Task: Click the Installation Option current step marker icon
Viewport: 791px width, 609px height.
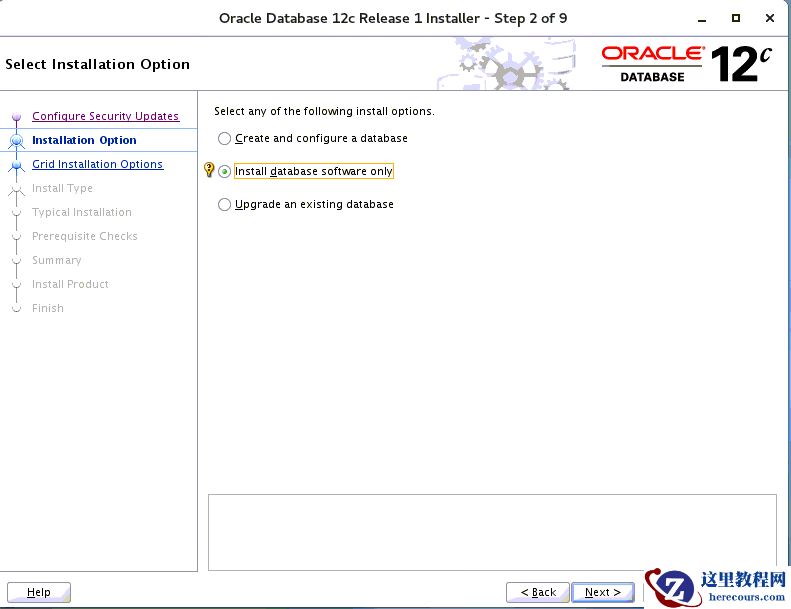Action: (x=17, y=140)
